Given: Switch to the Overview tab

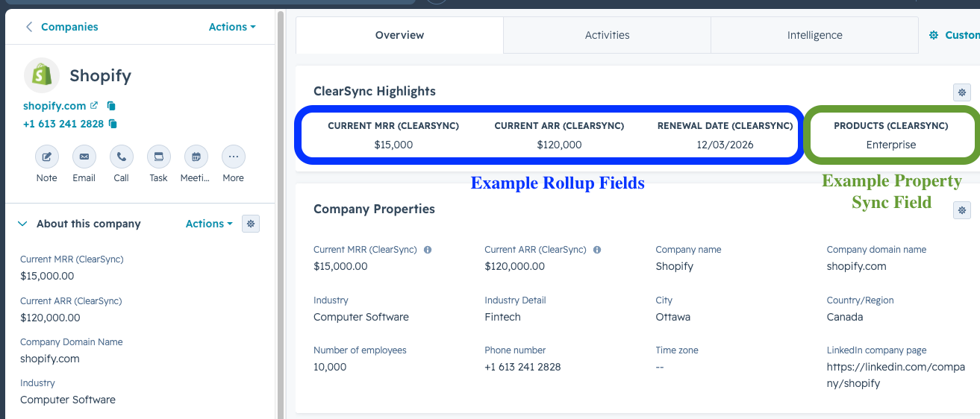Looking at the screenshot, I should [399, 35].
